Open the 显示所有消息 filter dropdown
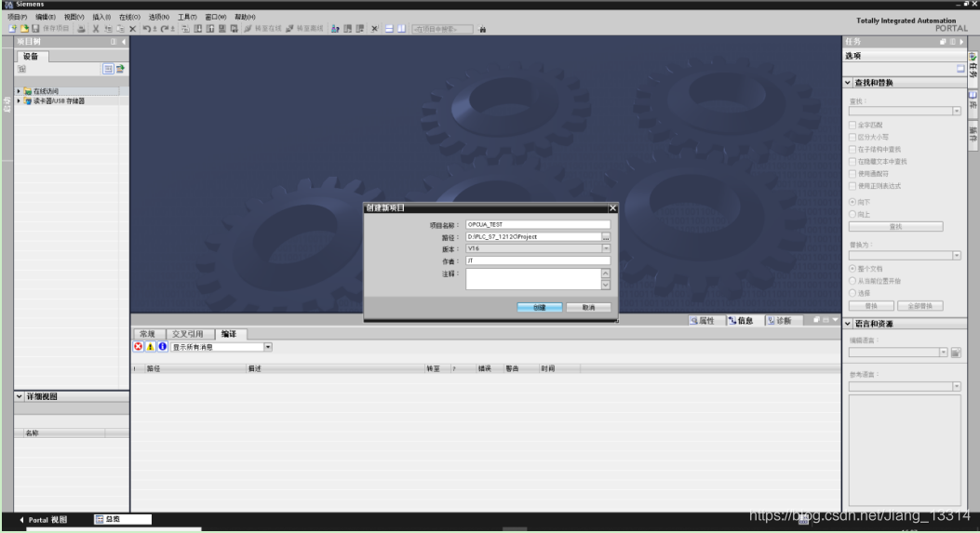Viewport: 980px width, 533px height. tap(267, 347)
